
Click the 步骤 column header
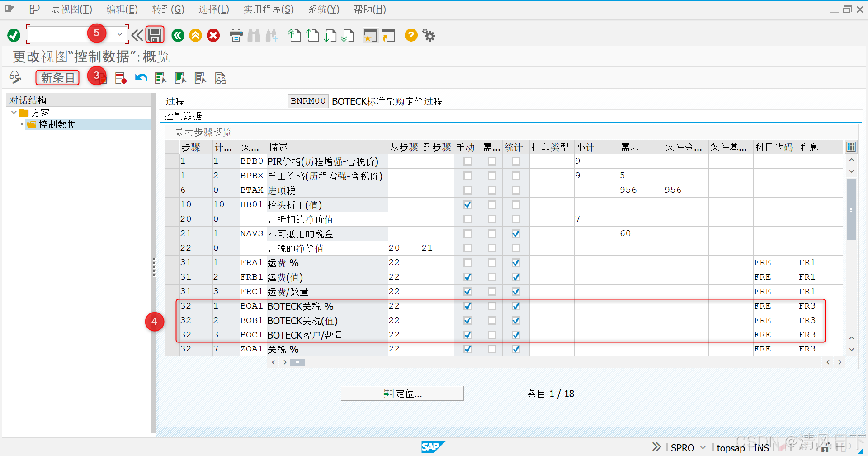[x=196, y=147]
